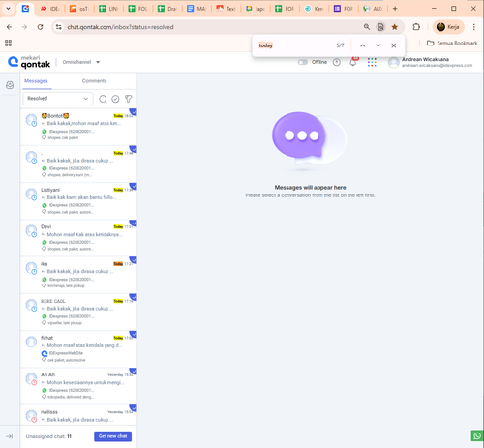Viewport: 484px width, 448px height.
Task: Open the RERE GAOL conversation
Action: [78, 312]
